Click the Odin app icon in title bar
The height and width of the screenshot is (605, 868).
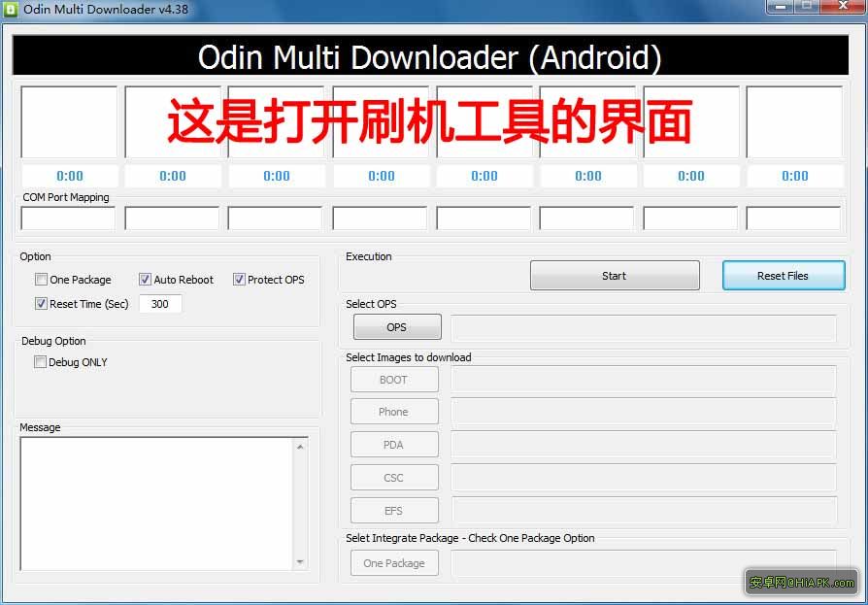11,10
